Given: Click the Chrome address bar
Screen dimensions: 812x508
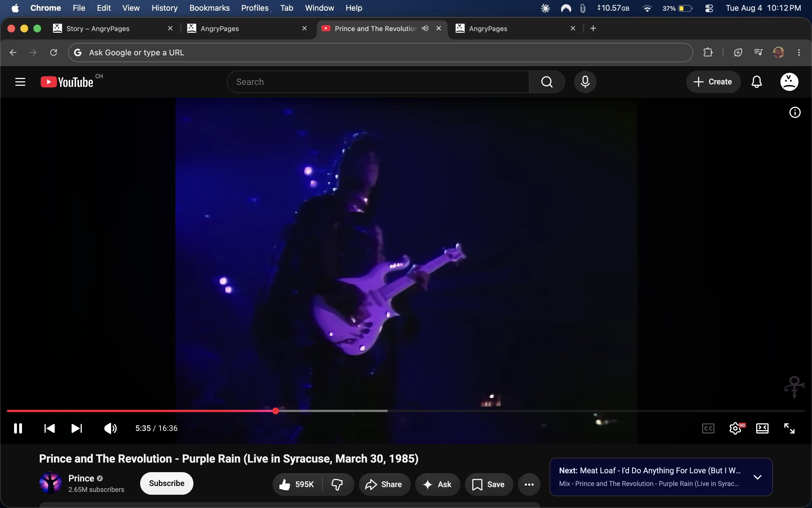Looking at the screenshot, I should [380, 52].
